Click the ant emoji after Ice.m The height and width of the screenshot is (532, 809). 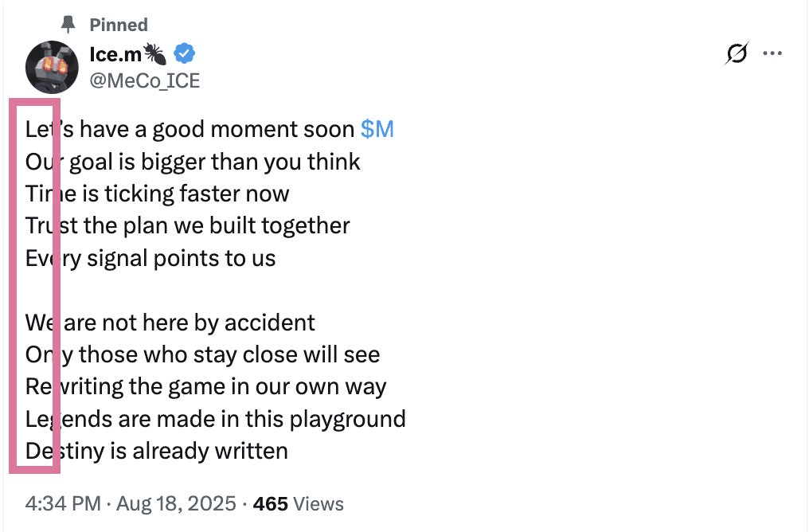(154, 55)
